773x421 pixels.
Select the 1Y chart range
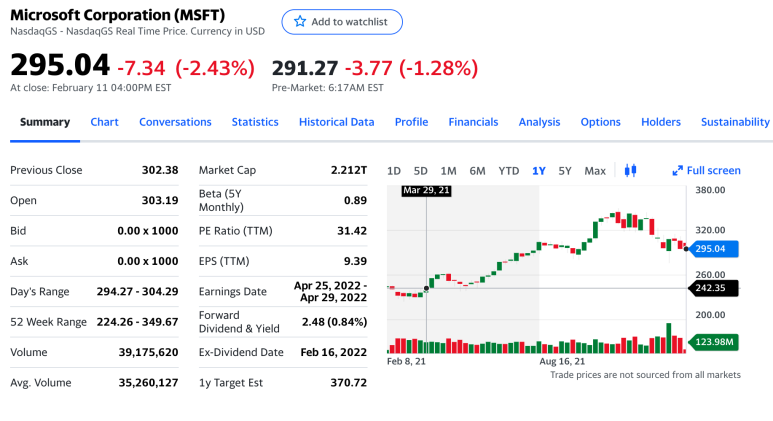(538, 171)
